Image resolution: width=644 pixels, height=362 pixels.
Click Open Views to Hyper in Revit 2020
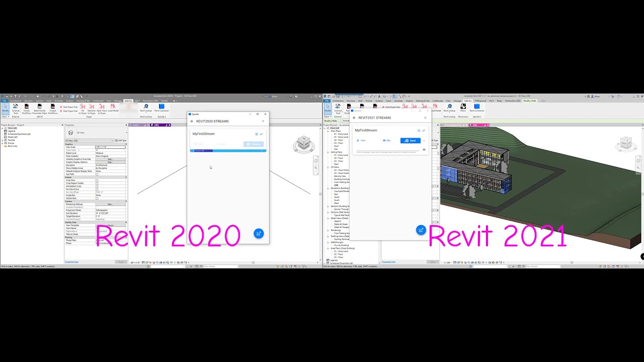point(102,110)
